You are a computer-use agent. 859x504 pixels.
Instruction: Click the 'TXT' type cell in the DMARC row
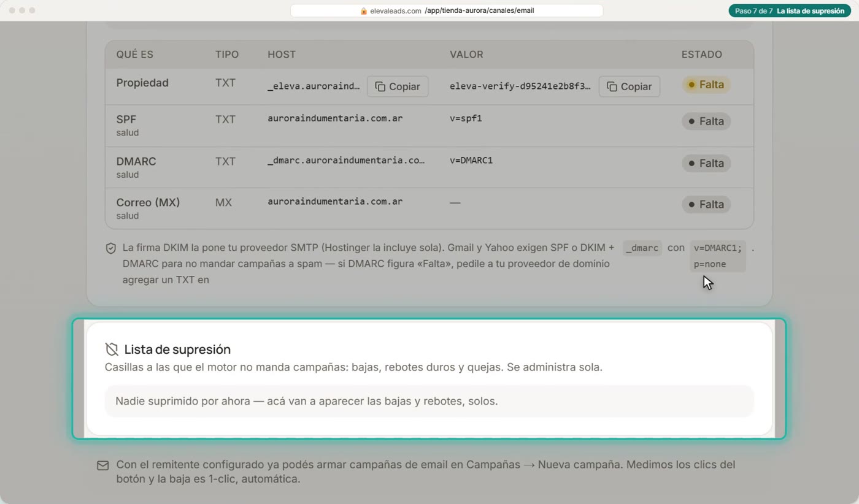[x=225, y=161]
